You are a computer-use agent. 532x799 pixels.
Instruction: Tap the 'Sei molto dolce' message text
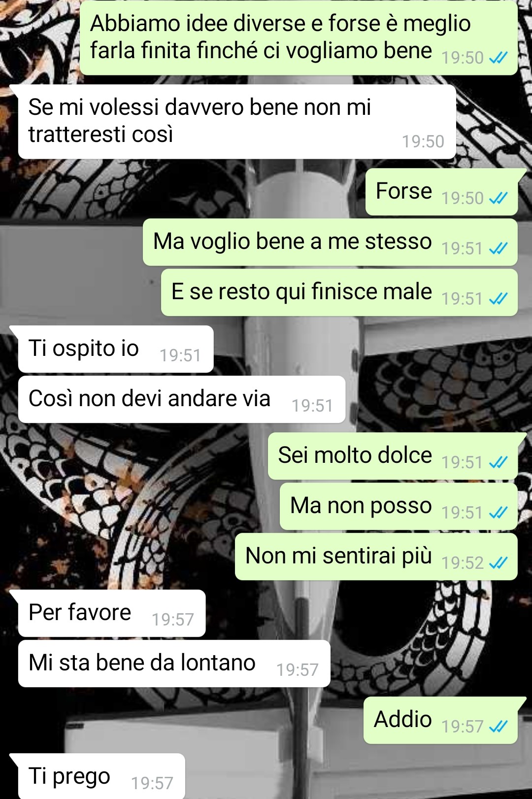pos(355,455)
